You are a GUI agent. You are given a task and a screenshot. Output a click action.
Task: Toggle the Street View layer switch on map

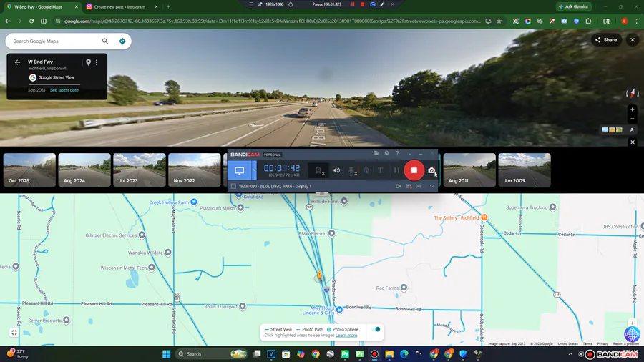pos(375,329)
